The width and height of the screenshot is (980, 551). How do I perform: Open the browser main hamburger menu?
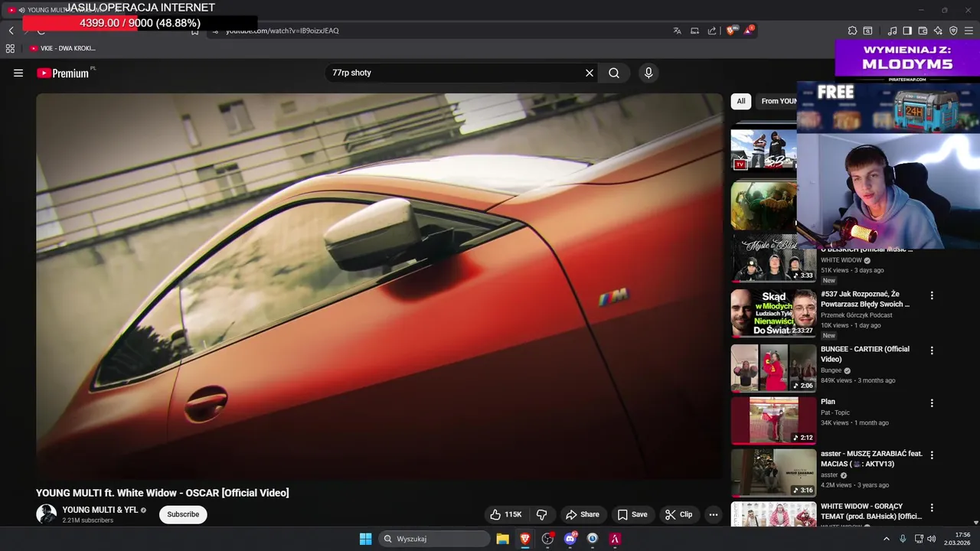969,31
